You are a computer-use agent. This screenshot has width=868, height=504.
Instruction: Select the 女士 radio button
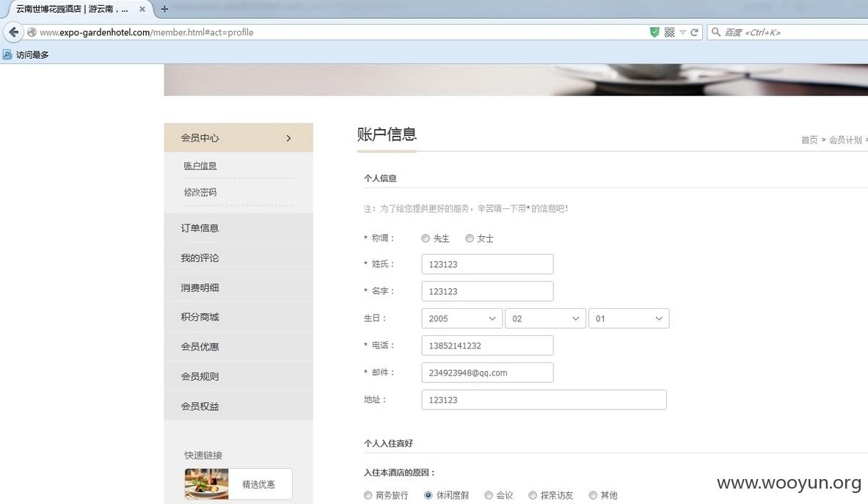click(470, 238)
